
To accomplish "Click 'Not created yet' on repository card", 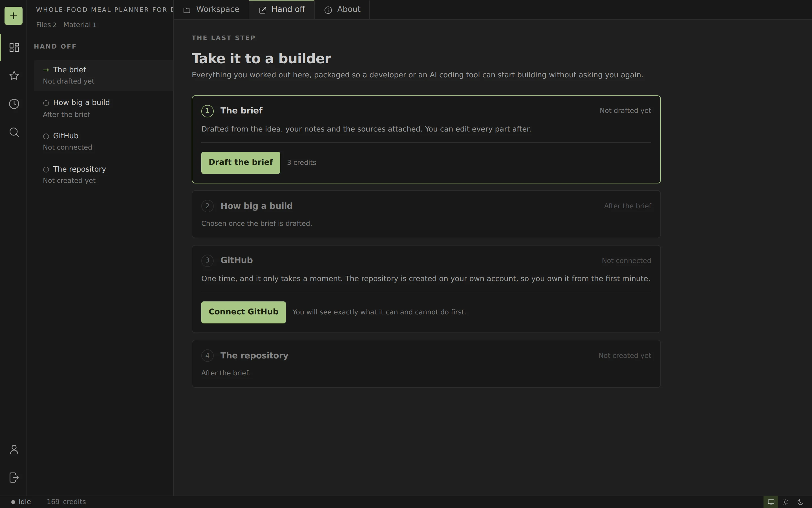I will pyautogui.click(x=625, y=356).
